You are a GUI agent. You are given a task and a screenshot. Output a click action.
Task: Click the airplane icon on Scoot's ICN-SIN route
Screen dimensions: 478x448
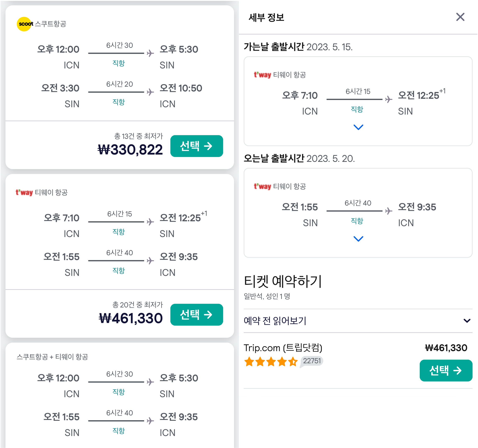pos(151,52)
